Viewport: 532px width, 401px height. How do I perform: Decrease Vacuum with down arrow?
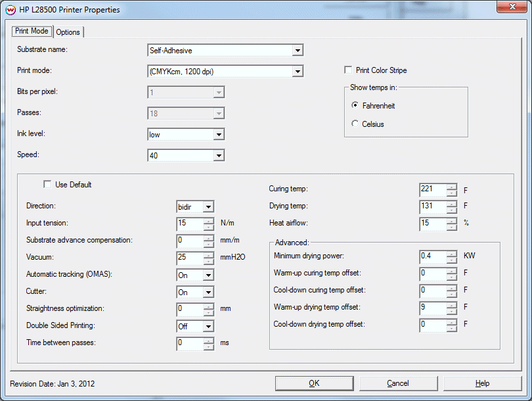tap(209, 260)
